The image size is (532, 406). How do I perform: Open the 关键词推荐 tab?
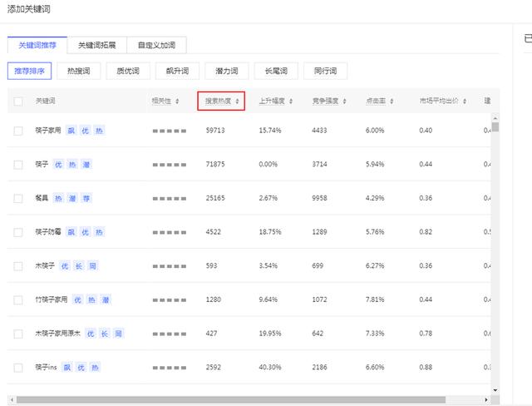pyautogui.click(x=37, y=45)
